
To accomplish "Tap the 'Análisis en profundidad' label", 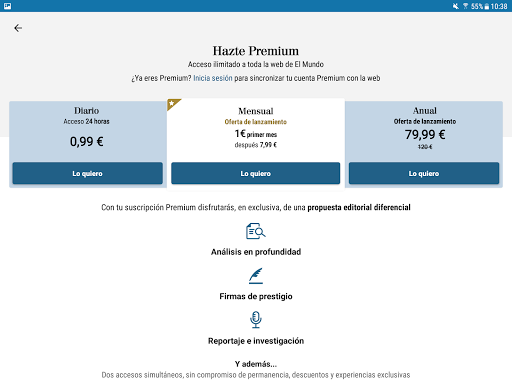I will [x=256, y=252].
